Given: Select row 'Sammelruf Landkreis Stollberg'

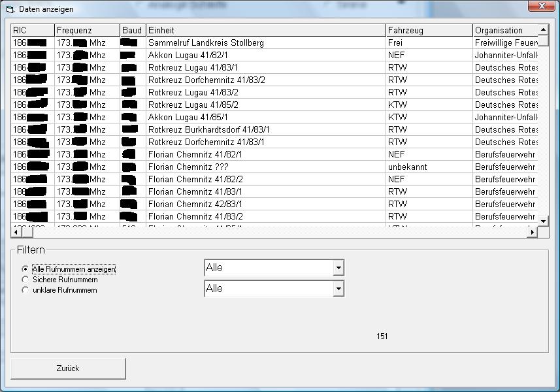Looking at the screenshot, I should pyautogui.click(x=206, y=42).
